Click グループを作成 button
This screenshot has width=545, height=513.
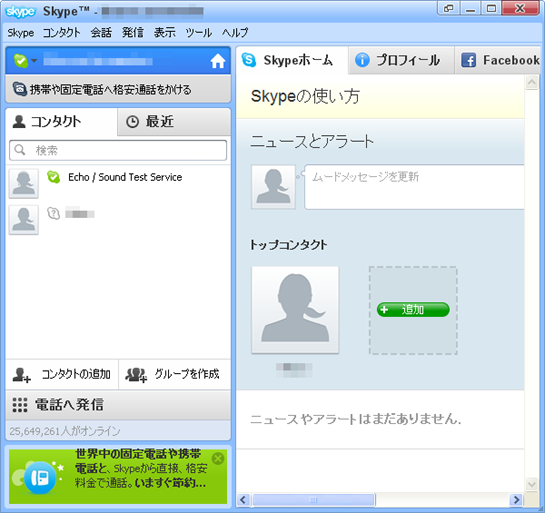174,374
